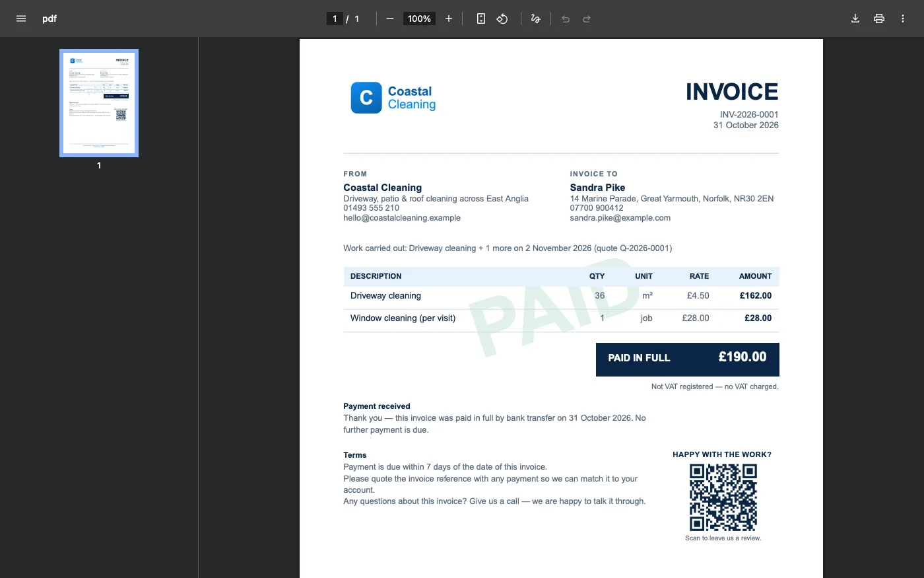Screen dimensions: 924x578
Task: Click the fit to page icon
Action: pyautogui.click(x=481, y=18)
